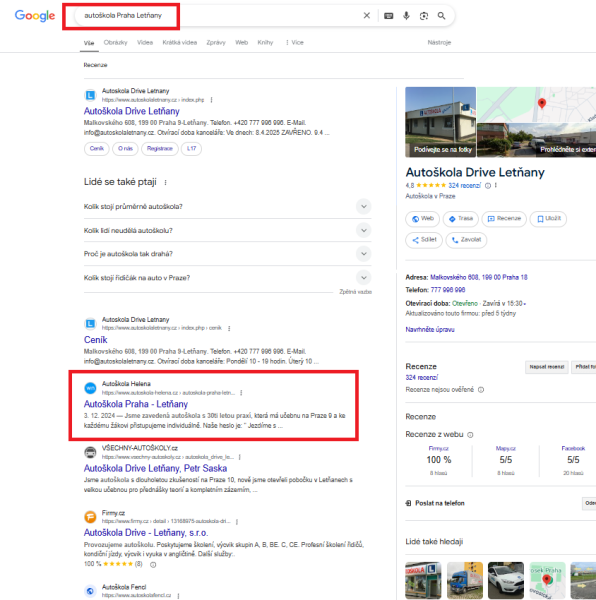
Task: Click Poslat na telefon option
Action: pyautogui.click(x=435, y=503)
